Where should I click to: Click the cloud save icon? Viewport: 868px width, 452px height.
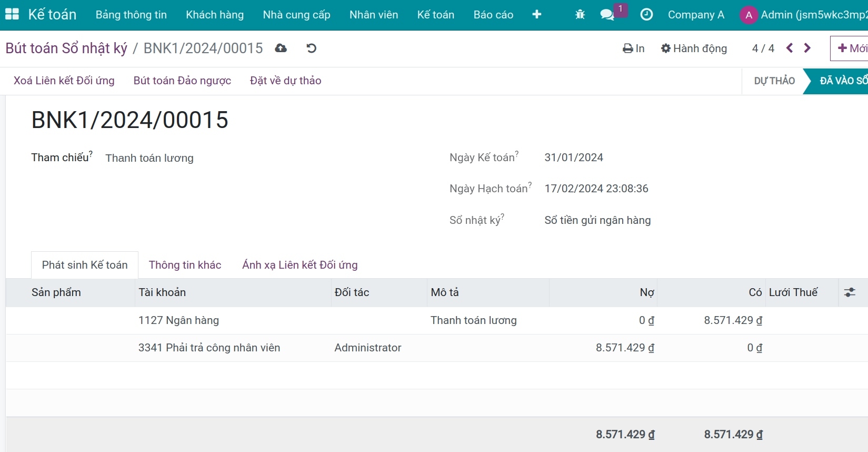tap(281, 48)
